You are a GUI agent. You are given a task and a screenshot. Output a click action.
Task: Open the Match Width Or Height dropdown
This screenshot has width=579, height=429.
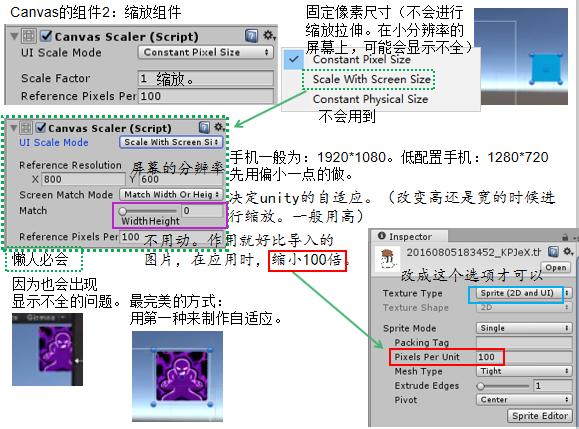[x=171, y=195]
